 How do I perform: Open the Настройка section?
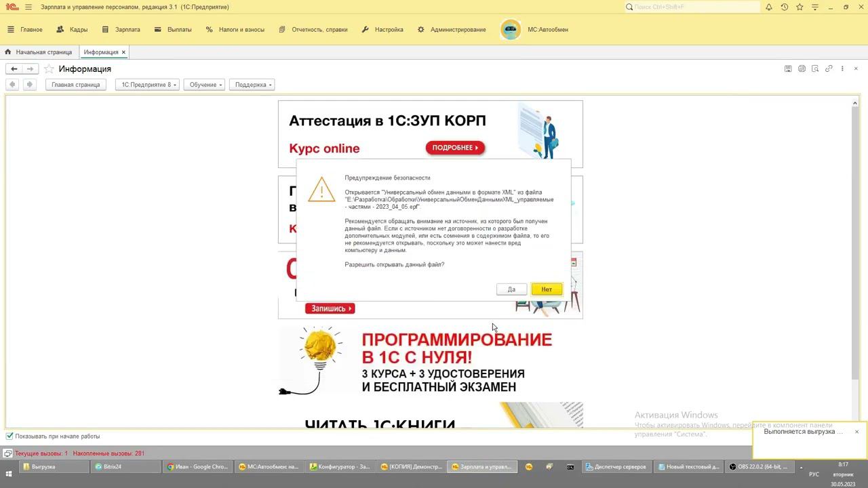coord(382,30)
